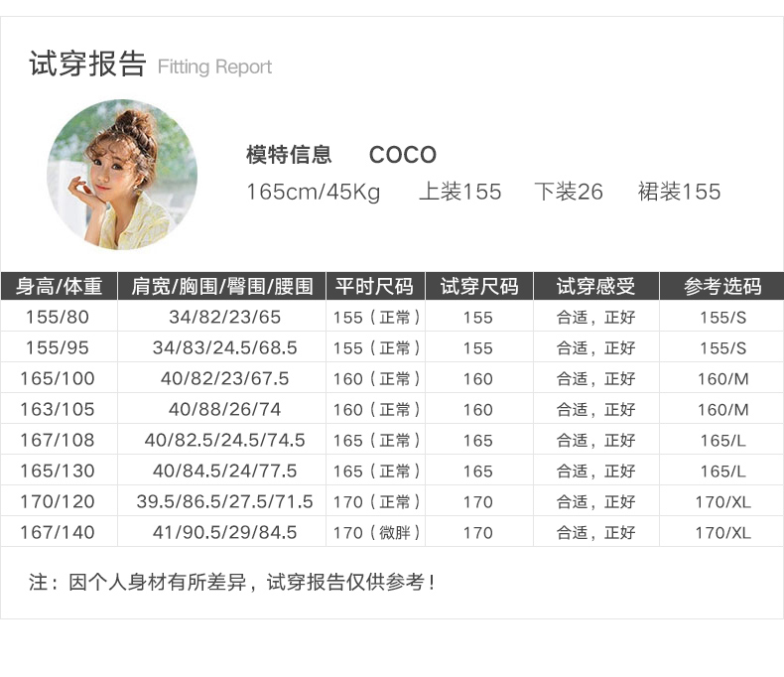Click the 平时尺码 column header

click(x=375, y=286)
